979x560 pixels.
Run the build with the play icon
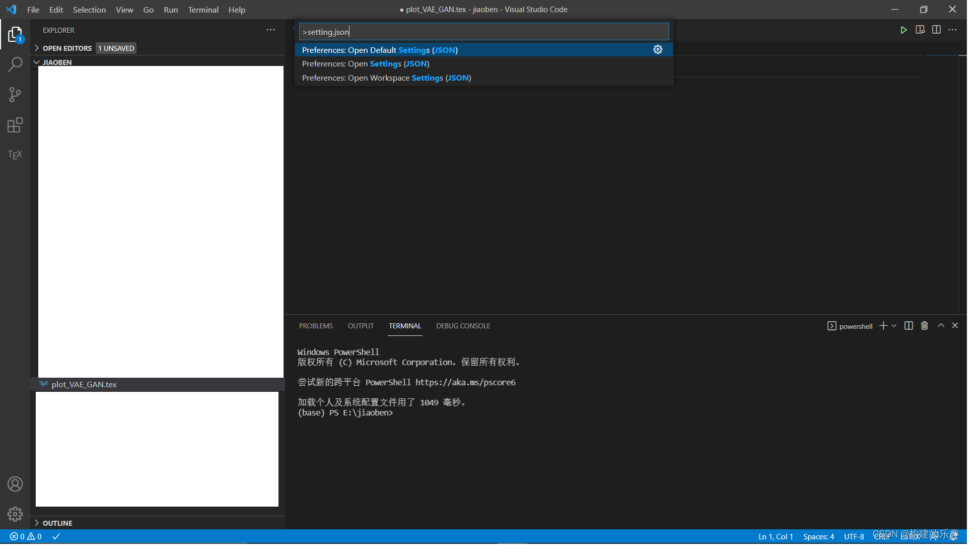pyautogui.click(x=903, y=30)
